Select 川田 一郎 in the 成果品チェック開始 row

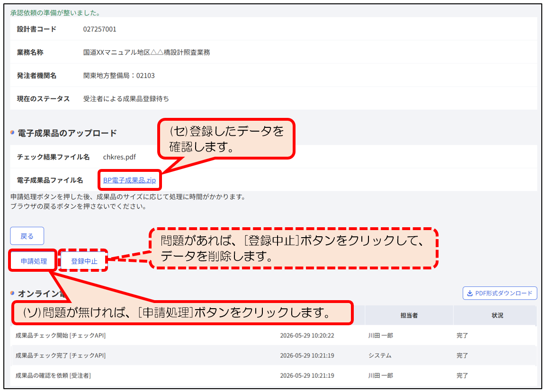coord(381,336)
